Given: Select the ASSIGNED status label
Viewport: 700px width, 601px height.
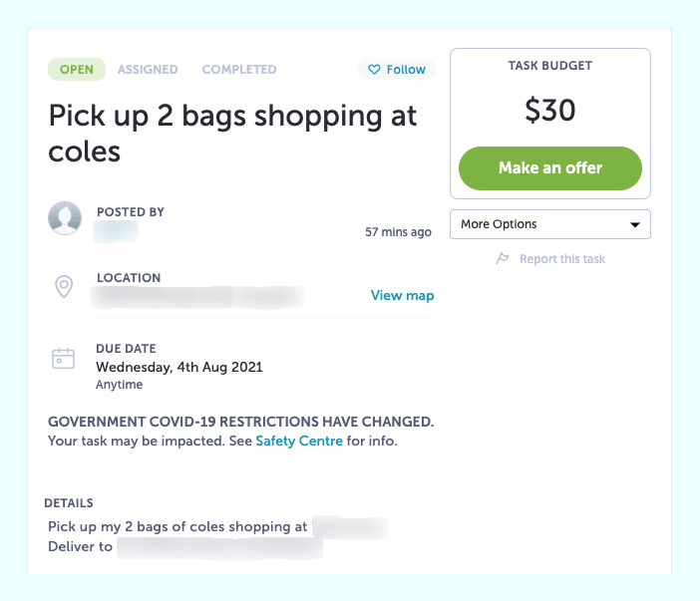Looking at the screenshot, I should click(x=148, y=70).
